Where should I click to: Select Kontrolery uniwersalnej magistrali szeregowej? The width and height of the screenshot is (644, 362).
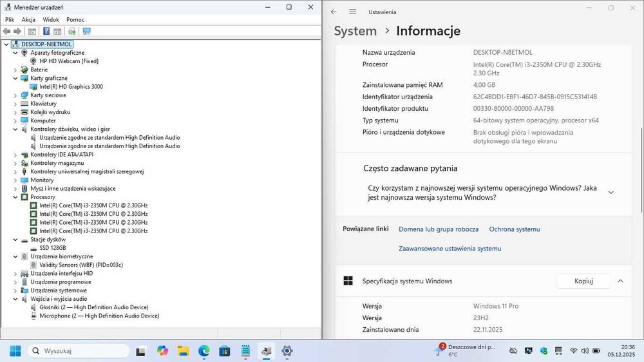point(87,172)
